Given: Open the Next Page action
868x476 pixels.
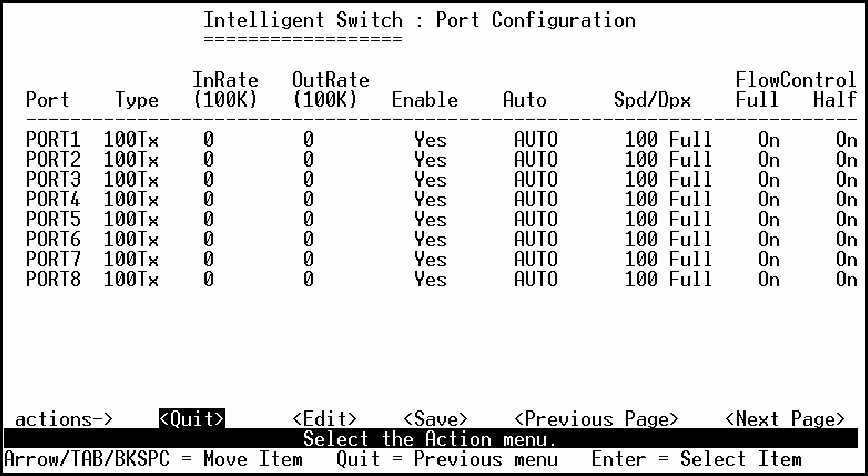Looking at the screenshot, I should [x=785, y=419].
